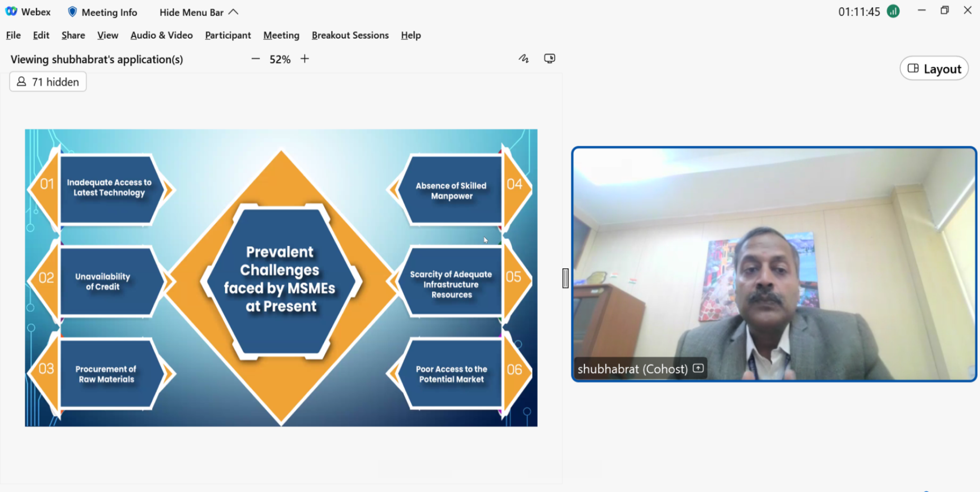Show the 71 hidden participants
The height and width of the screenshot is (492, 980).
[x=48, y=82]
